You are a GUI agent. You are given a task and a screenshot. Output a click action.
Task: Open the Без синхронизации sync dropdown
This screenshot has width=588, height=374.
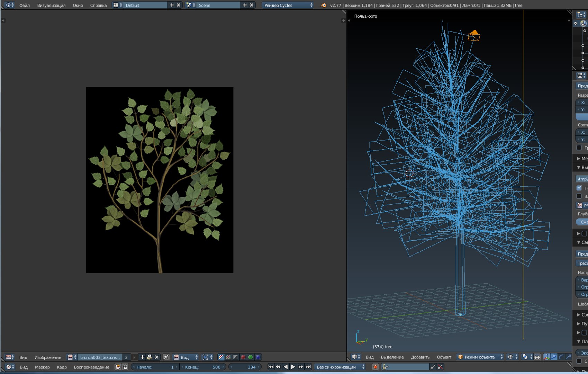coord(341,367)
